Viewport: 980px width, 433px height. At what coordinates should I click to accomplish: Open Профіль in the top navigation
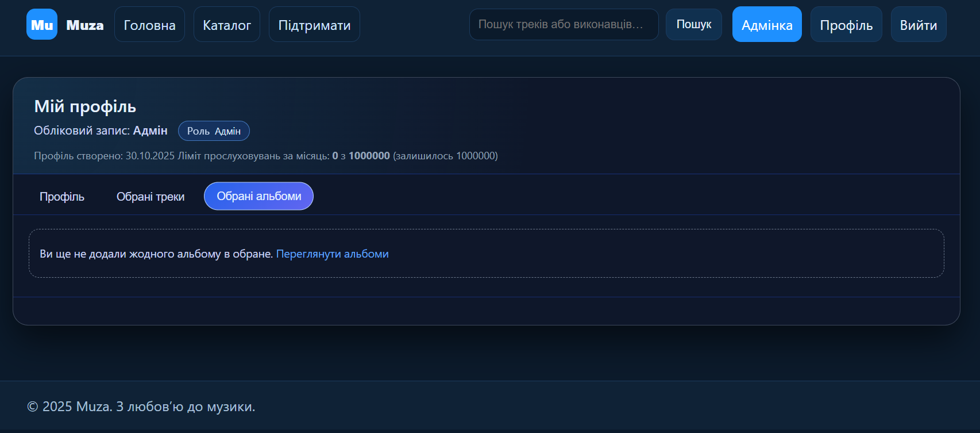846,25
